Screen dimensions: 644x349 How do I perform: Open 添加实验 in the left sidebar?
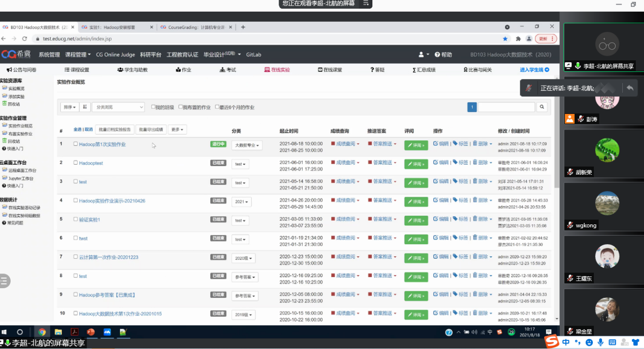click(x=16, y=96)
